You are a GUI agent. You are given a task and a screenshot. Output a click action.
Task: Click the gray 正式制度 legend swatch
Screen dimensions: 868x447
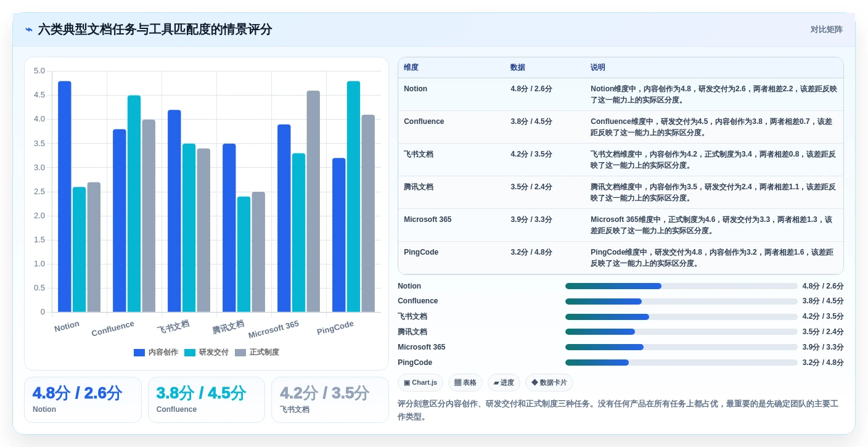[240, 353]
